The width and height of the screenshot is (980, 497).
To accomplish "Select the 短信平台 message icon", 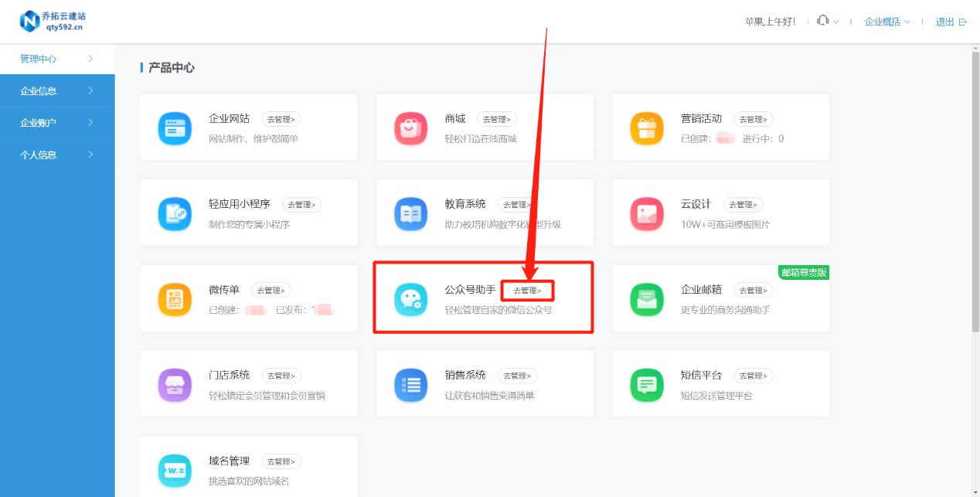I will point(647,383).
